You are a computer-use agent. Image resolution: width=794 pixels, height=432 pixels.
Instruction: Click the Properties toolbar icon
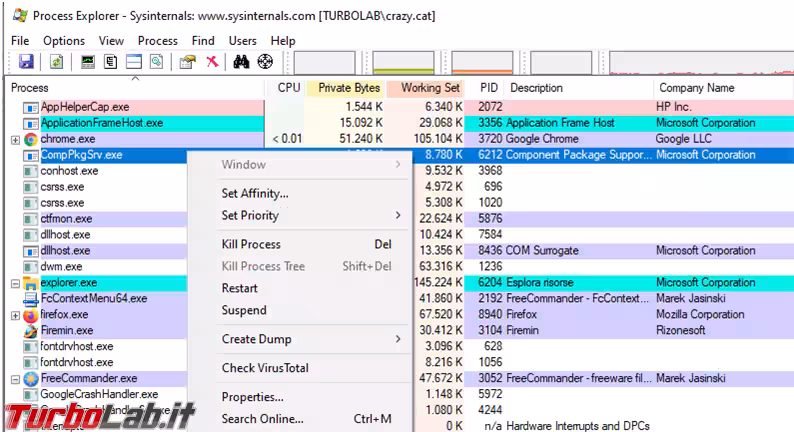pos(187,62)
